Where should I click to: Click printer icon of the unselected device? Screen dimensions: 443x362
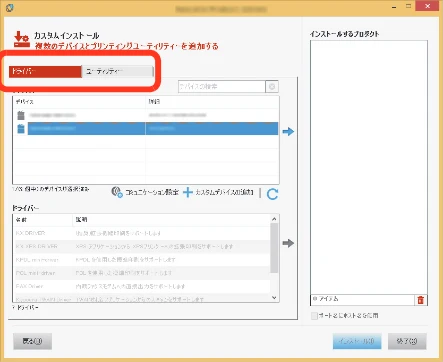[x=21, y=115]
